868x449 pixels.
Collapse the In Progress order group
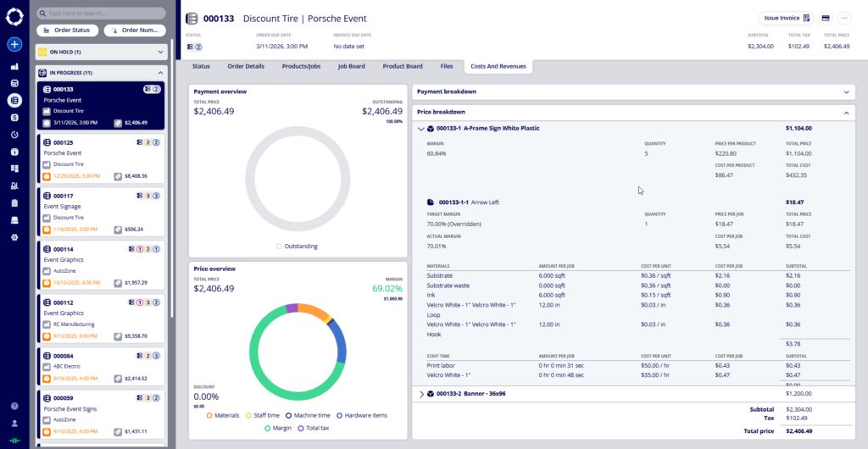click(x=161, y=73)
